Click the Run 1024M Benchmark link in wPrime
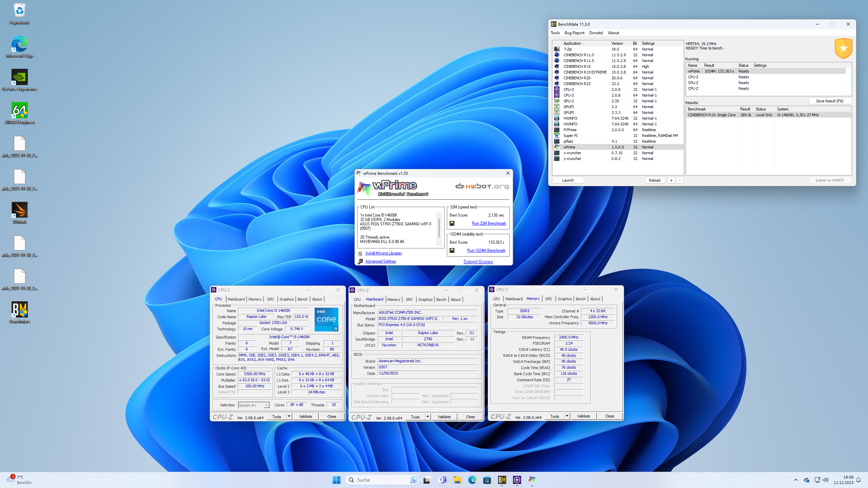Image resolution: width=868 pixels, height=488 pixels. pos(486,250)
